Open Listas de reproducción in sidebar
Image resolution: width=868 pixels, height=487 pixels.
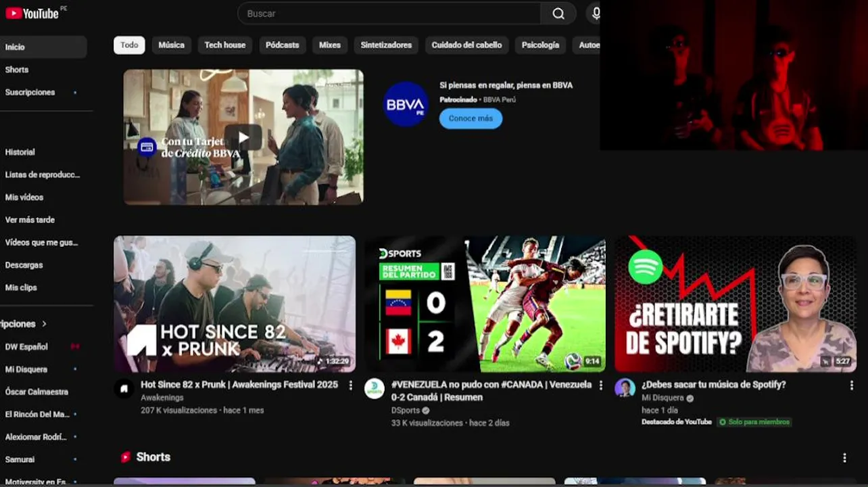(x=43, y=175)
